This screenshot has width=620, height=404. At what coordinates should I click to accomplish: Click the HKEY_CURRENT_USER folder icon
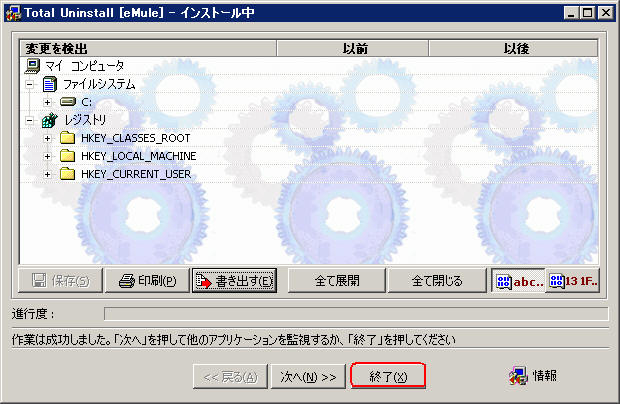click(68, 174)
